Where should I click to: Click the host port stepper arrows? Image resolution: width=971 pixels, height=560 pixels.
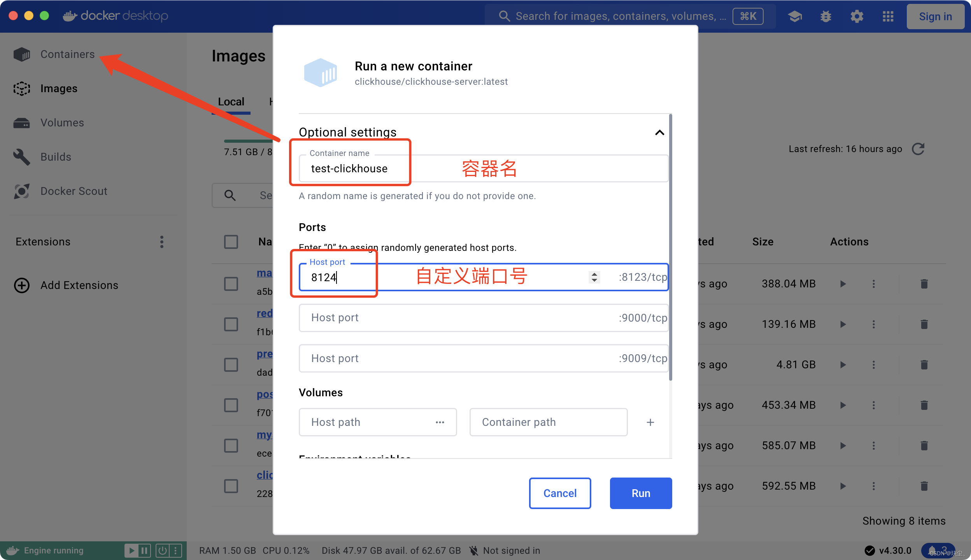tap(594, 277)
